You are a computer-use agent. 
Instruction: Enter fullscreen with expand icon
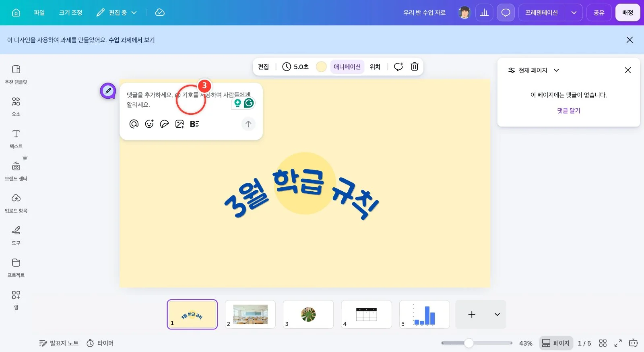coord(618,343)
